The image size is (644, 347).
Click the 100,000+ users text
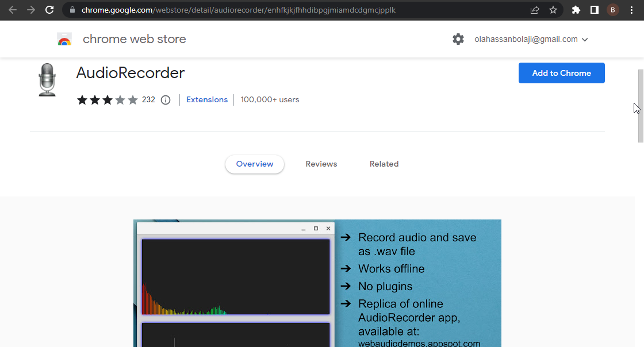pyautogui.click(x=270, y=99)
